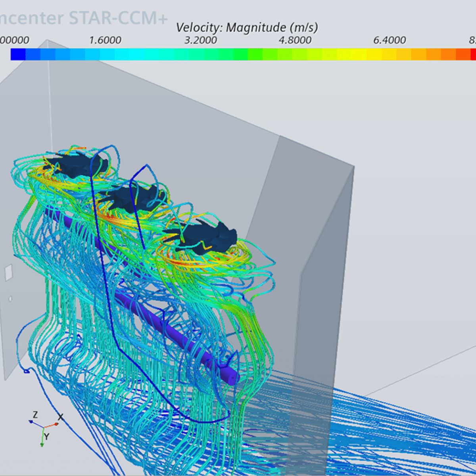
Task: Open the Velocity Magnitude scalar field selector
Action: (x=246, y=28)
